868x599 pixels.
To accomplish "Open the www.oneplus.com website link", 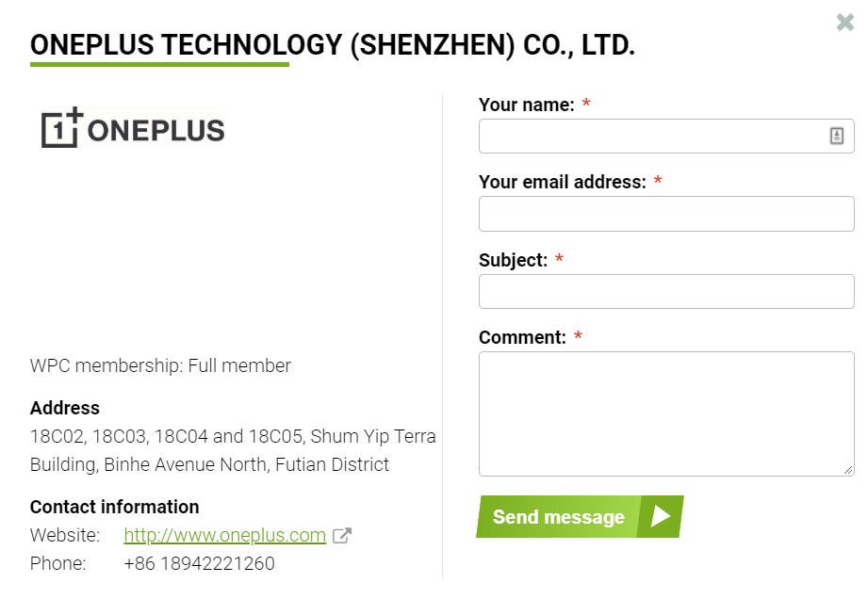I will coord(225,536).
